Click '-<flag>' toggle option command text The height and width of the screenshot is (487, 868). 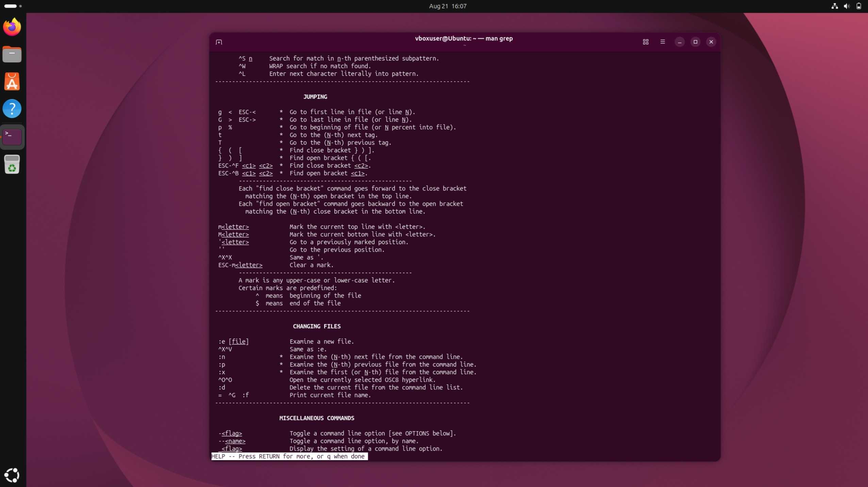tap(230, 433)
